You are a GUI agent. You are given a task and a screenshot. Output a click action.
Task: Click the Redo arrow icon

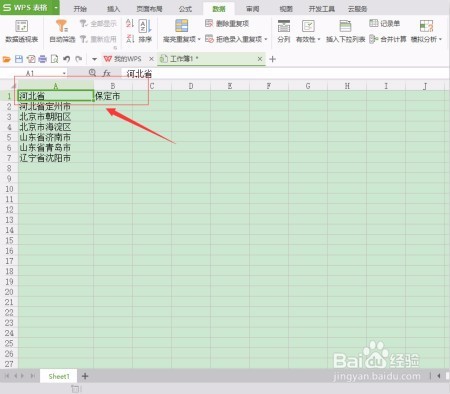click(x=79, y=59)
